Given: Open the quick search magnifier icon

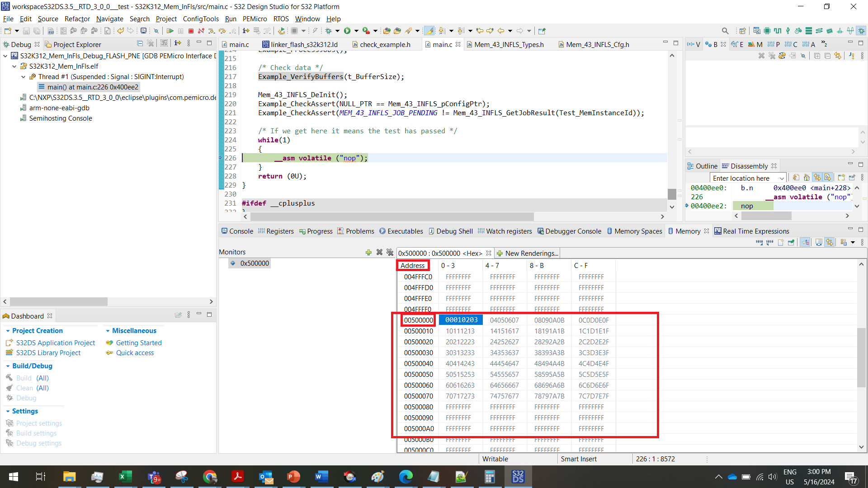Looking at the screenshot, I should coord(725,30).
